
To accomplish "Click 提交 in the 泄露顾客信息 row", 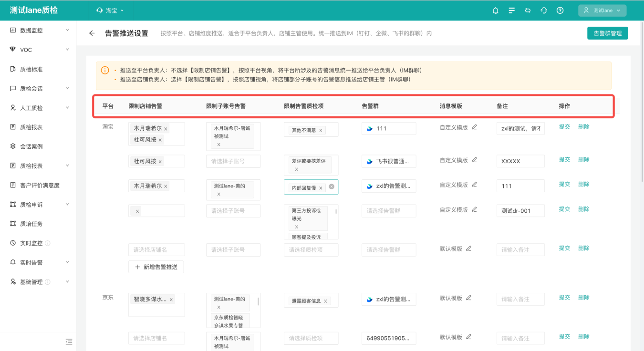I will pyautogui.click(x=564, y=298).
